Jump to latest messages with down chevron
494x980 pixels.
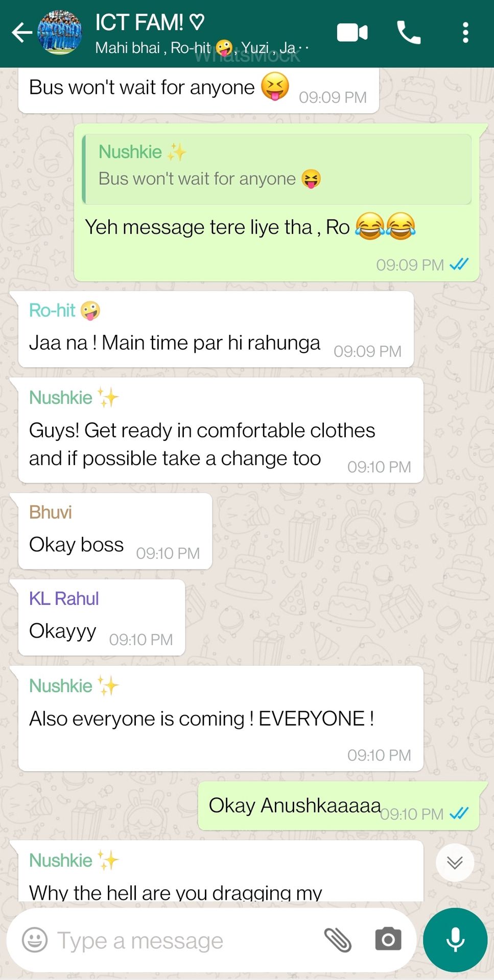coord(455,863)
